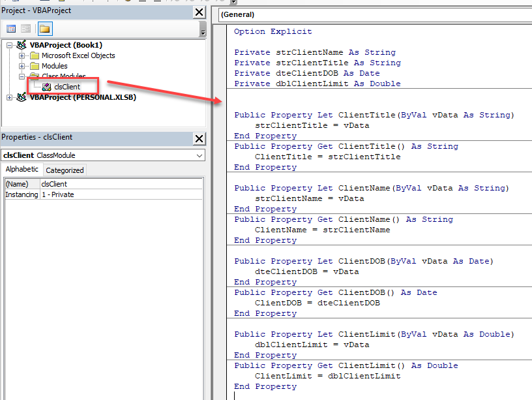532x400 pixels.
Task: Click the ClientLimit = dblClientLimit line
Action: [328, 377]
